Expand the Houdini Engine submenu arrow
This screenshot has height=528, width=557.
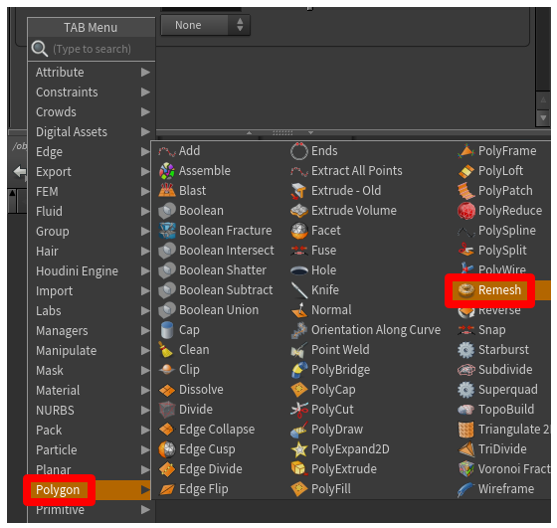pyautogui.click(x=145, y=271)
